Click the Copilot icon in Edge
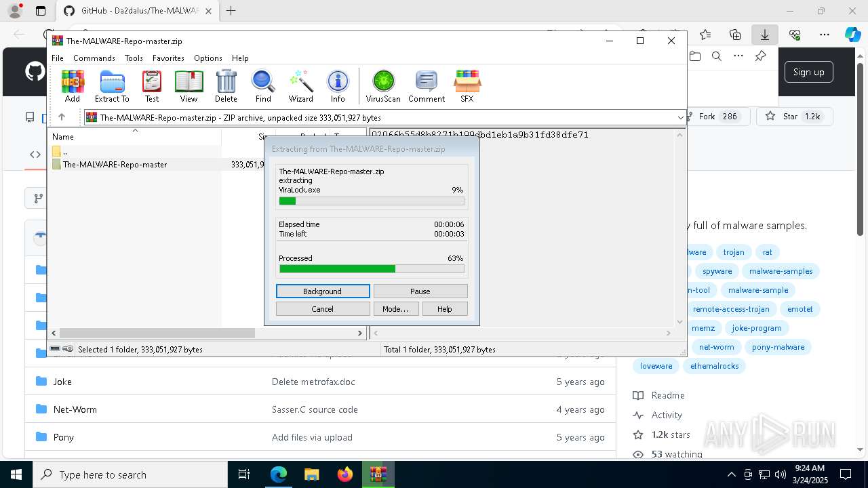 852,35
